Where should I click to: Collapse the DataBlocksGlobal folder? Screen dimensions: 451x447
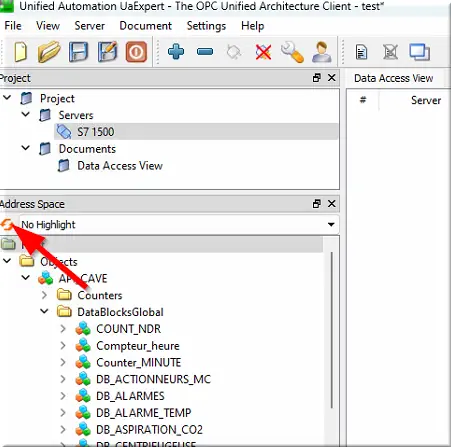pyautogui.click(x=44, y=312)
